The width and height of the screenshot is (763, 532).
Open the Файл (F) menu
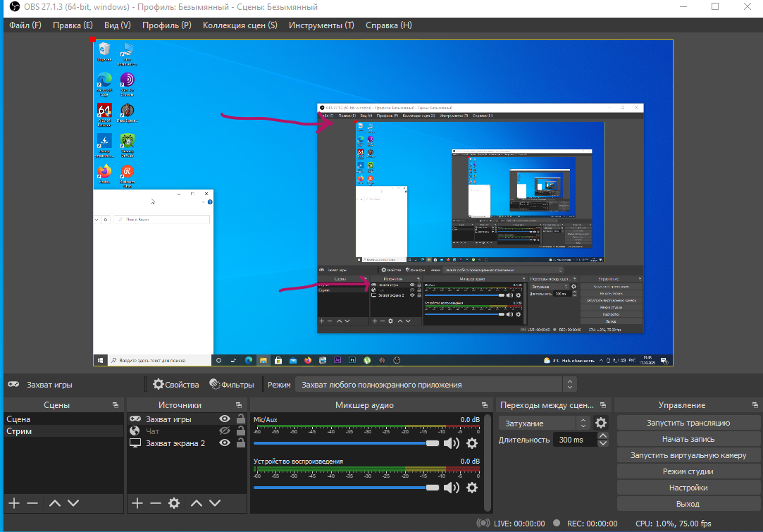25,25
